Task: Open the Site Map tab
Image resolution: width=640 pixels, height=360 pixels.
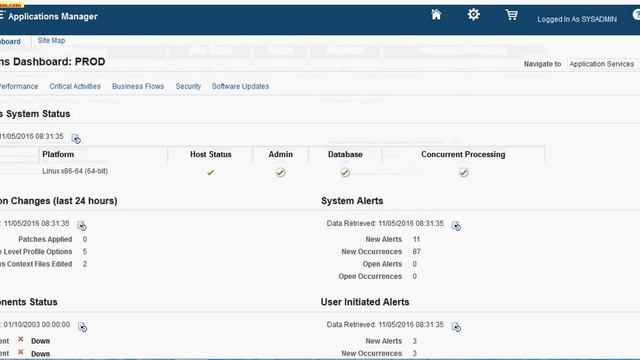Action: (x=51, y=40)
